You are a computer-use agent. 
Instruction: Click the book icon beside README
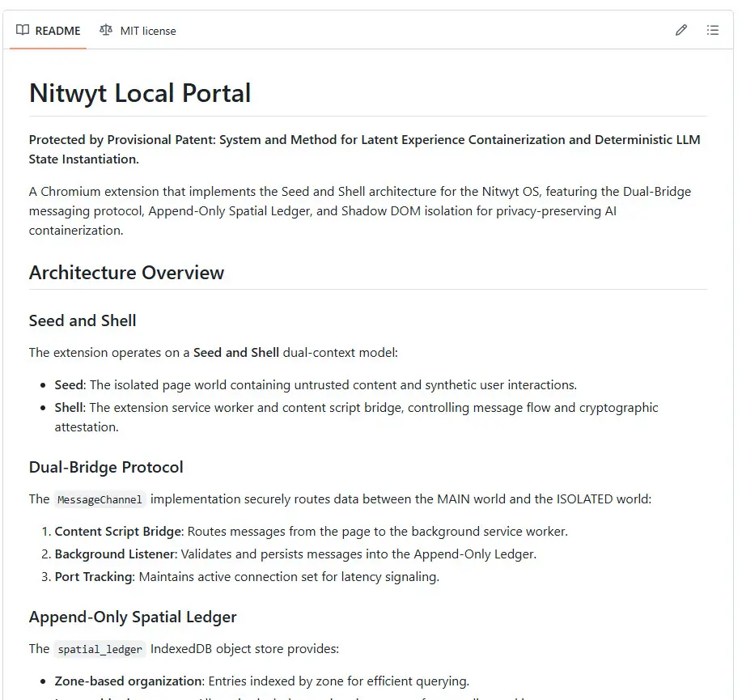tap(22, 30)
